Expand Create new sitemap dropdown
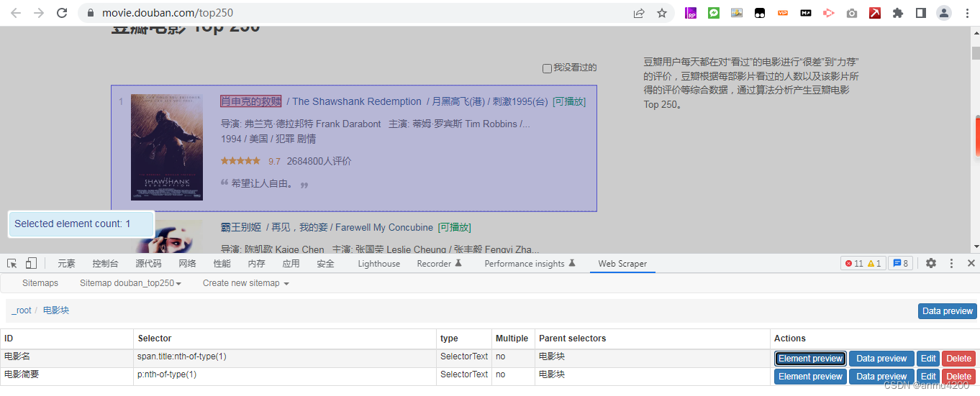Screen dimensions: 980x396 point(245,283)
